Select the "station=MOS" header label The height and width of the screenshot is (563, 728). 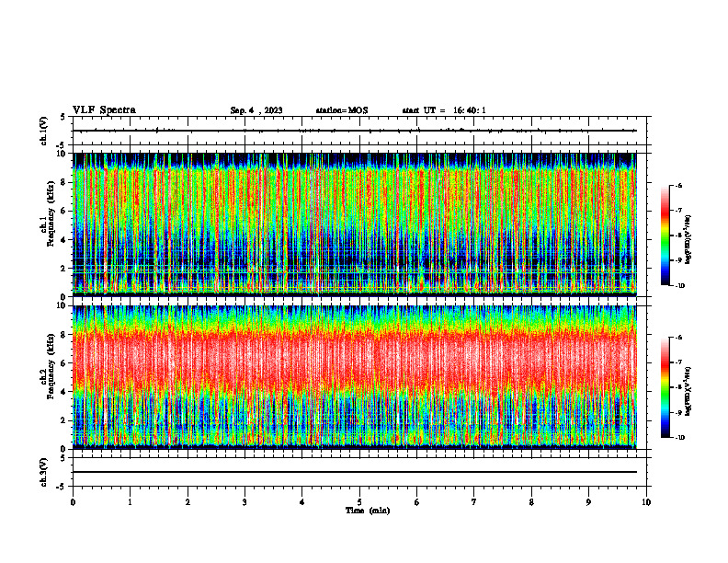click(342, 110)
